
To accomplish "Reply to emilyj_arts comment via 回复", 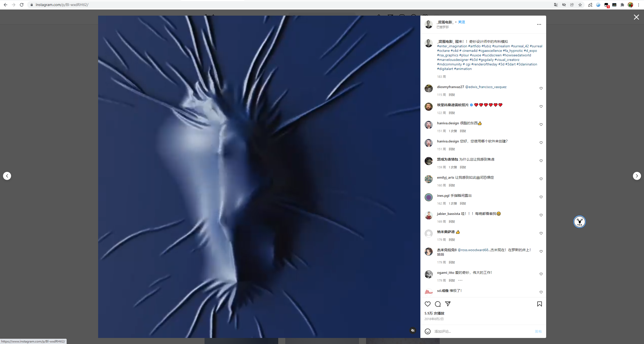I will pos(452,185).
